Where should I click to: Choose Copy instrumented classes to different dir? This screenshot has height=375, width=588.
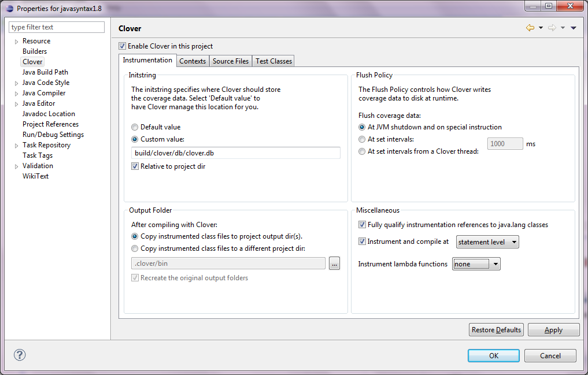click(x=135, y=248)
